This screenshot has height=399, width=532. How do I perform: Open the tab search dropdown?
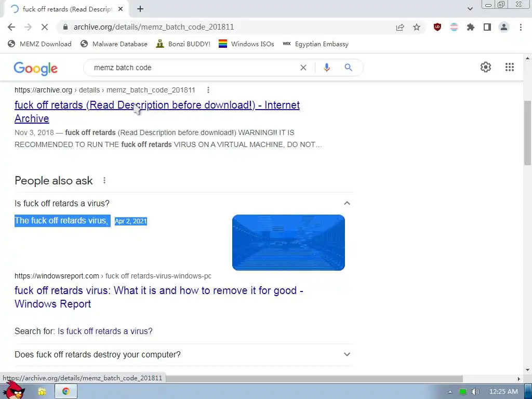click(x=470, y=9)
